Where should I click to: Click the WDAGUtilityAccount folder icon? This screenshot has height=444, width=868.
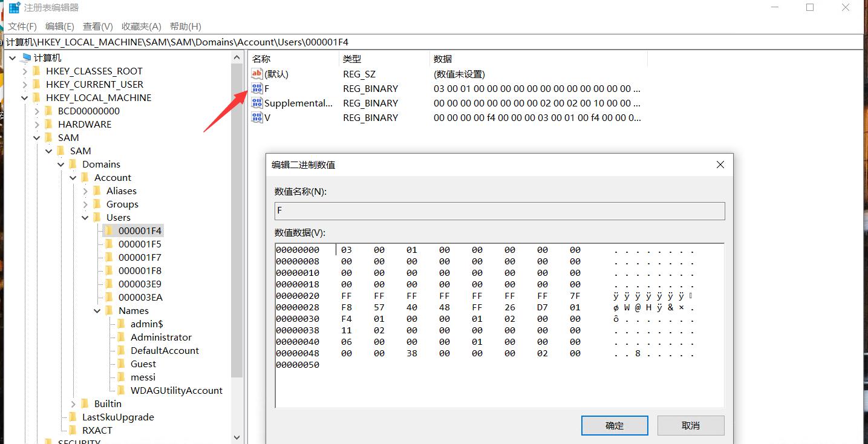[x=122, y=390]
